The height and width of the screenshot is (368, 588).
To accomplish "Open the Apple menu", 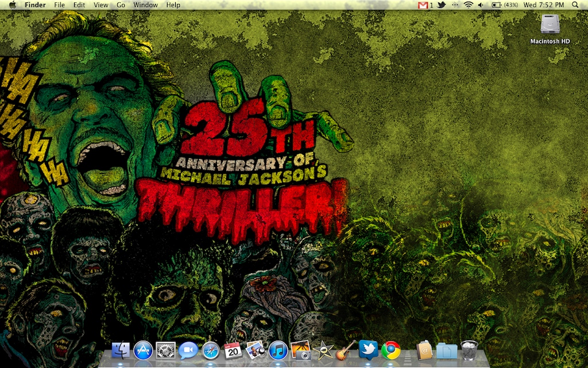I will click(13, 5).
